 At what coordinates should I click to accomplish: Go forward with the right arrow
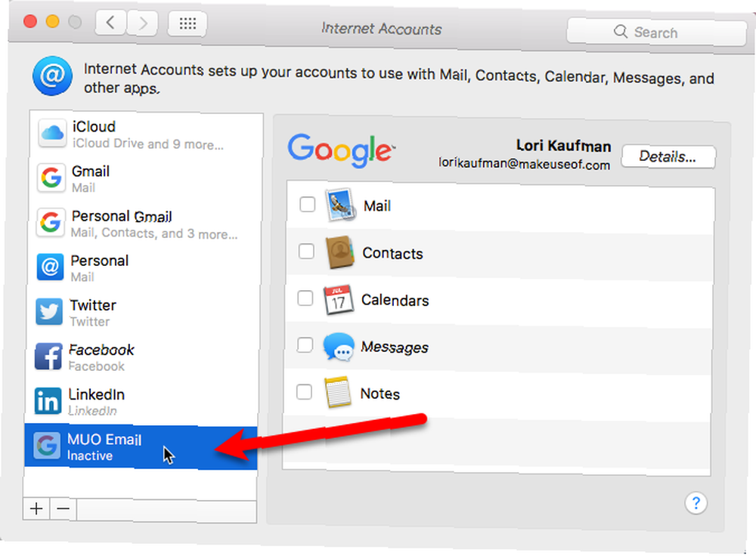pos(142,23)
